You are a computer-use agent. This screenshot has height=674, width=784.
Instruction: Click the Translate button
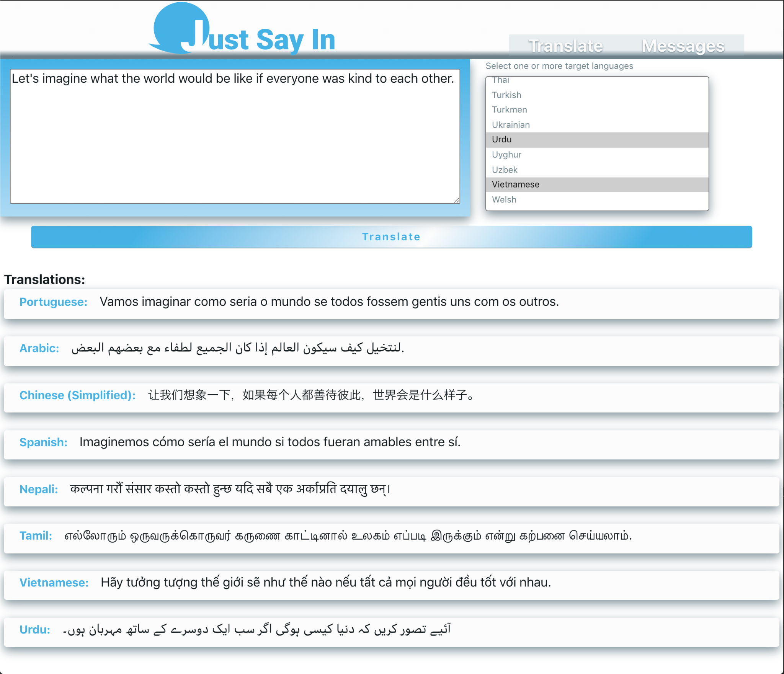[392, 236]
